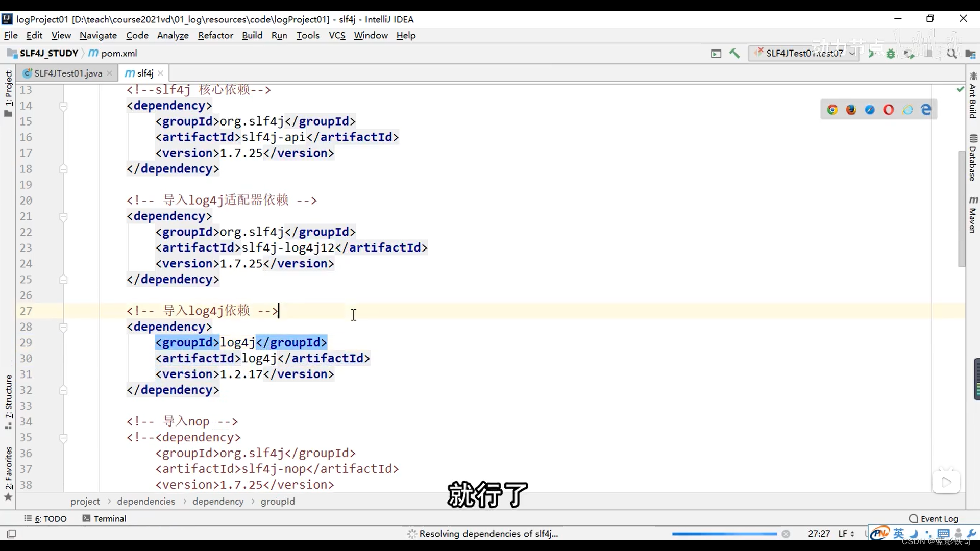The image size is (980, 551).
Task: Open the Tools menu
Action: click(x=308, y=35)
